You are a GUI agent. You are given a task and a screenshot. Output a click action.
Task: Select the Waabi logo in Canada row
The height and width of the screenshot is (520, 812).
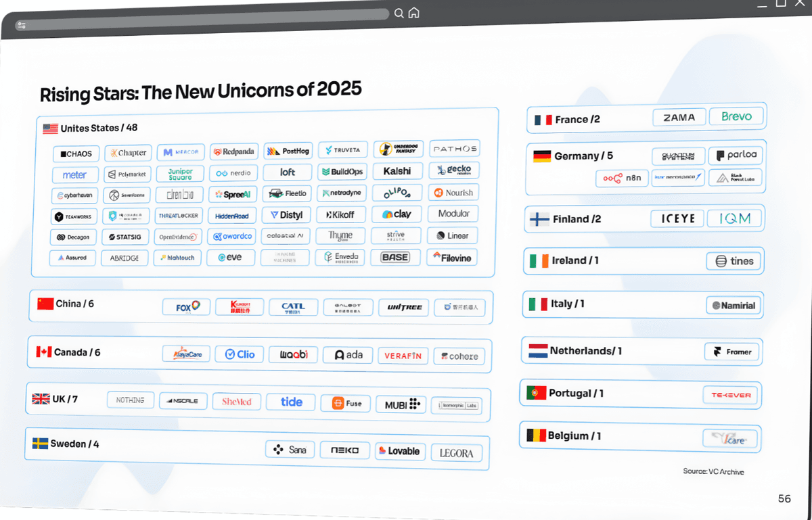[x=294, y=355]
